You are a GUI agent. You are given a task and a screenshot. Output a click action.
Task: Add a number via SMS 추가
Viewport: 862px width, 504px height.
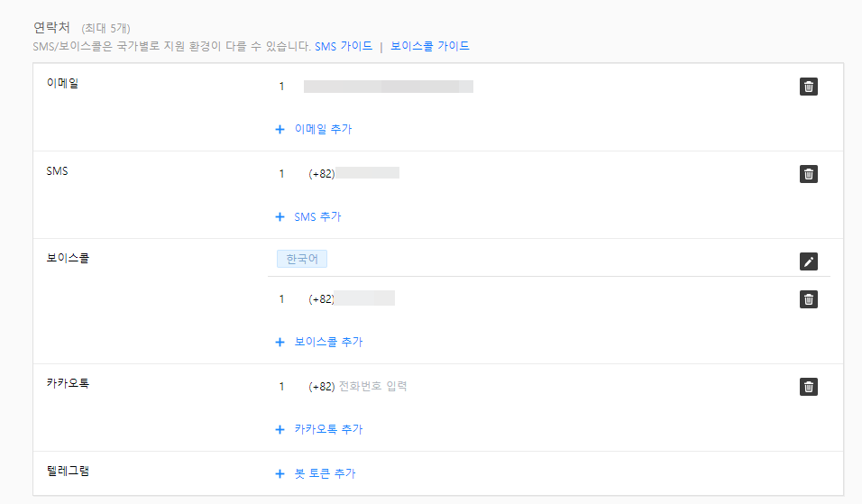tap(317, 216)
